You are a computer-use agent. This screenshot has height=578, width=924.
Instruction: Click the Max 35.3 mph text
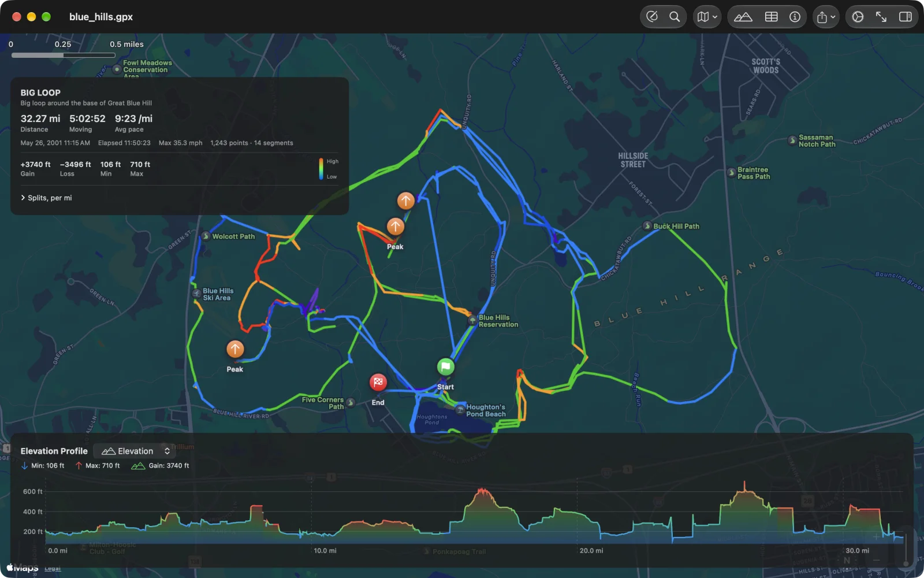click(x=181, y=143)
